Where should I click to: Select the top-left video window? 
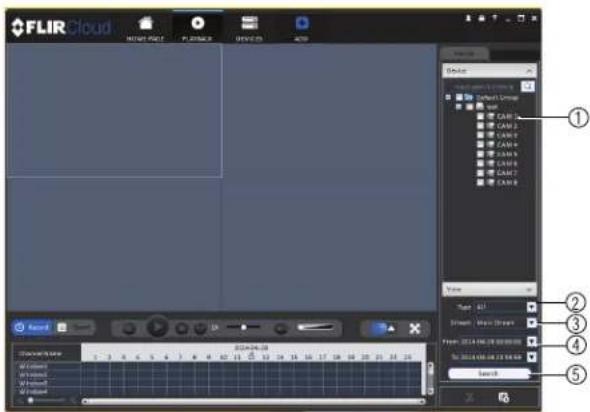[x=114, y=111]
